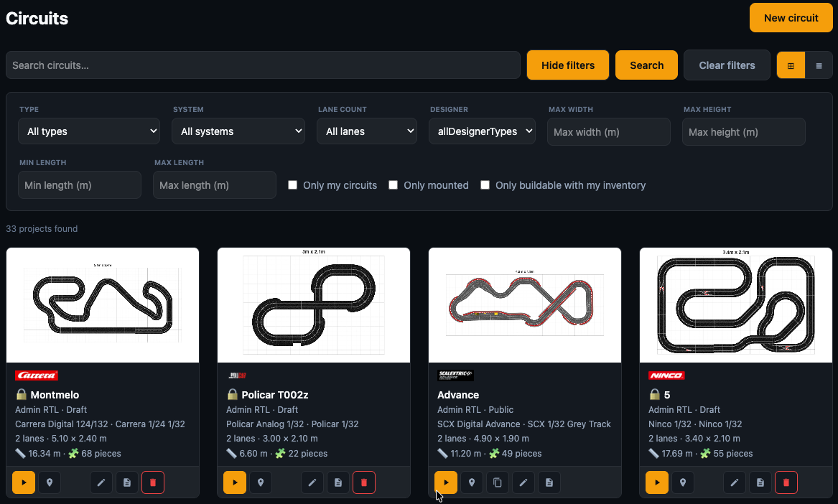Open the Designer dropdown
This screenshot has height=504, width=838.
tap(482, 131)
